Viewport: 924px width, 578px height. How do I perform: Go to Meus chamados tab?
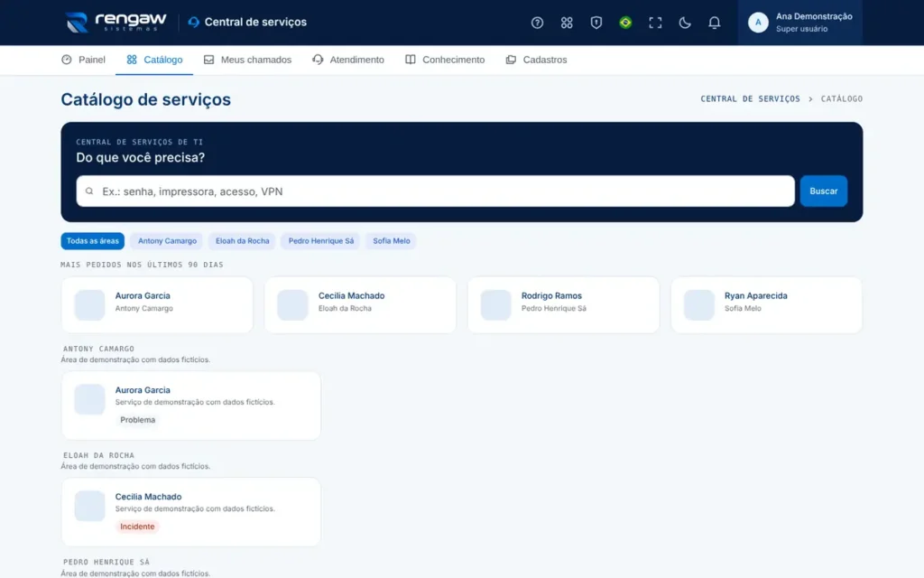click(x=247, y=60)
